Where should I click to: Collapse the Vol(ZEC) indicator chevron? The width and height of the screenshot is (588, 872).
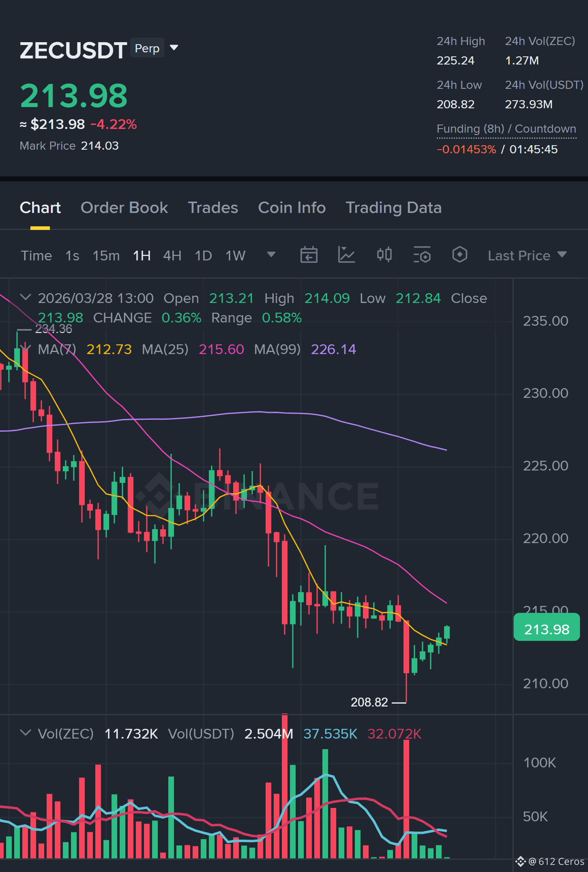tap(26, 733)
